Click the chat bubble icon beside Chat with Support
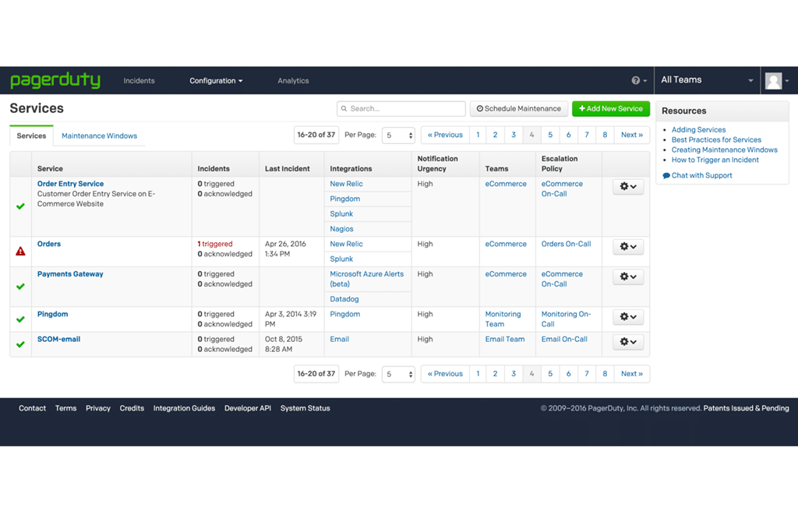The height and width of the screenshot is (532, 798). coord(666,175)
